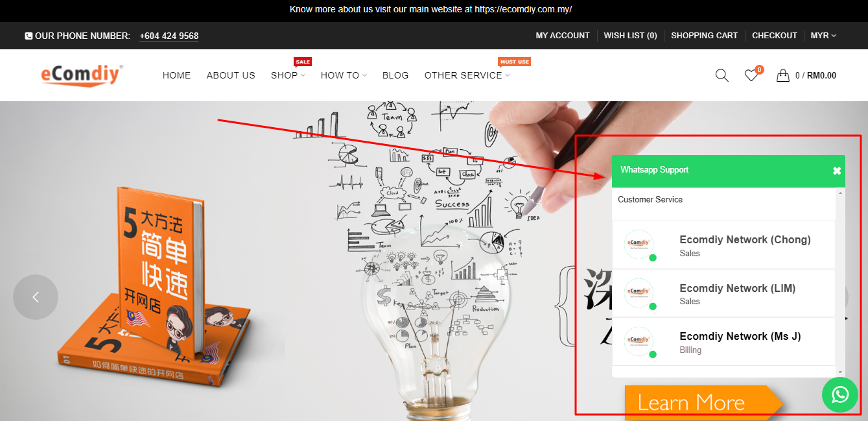This screenshot has height=421, width=868.
Task: Chat with Ecomdiy Network (Chong) Sales
Action: pos(723,245)
